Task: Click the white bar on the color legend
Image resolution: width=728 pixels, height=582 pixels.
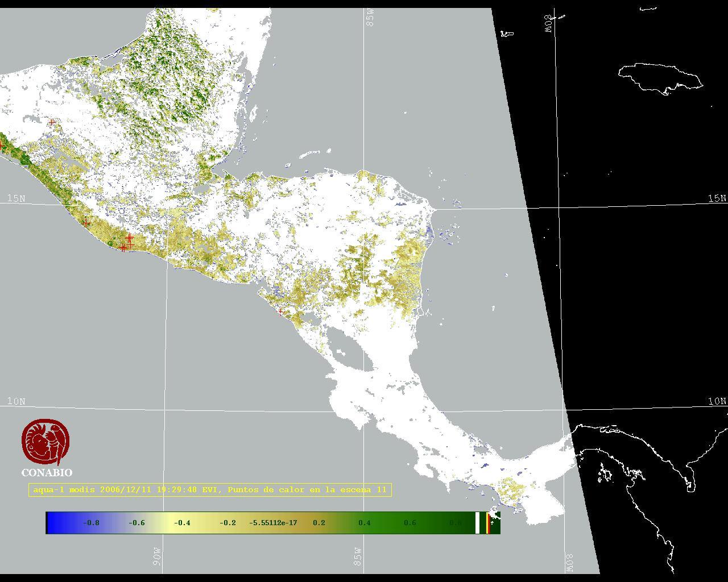Action: click(477, 522)
